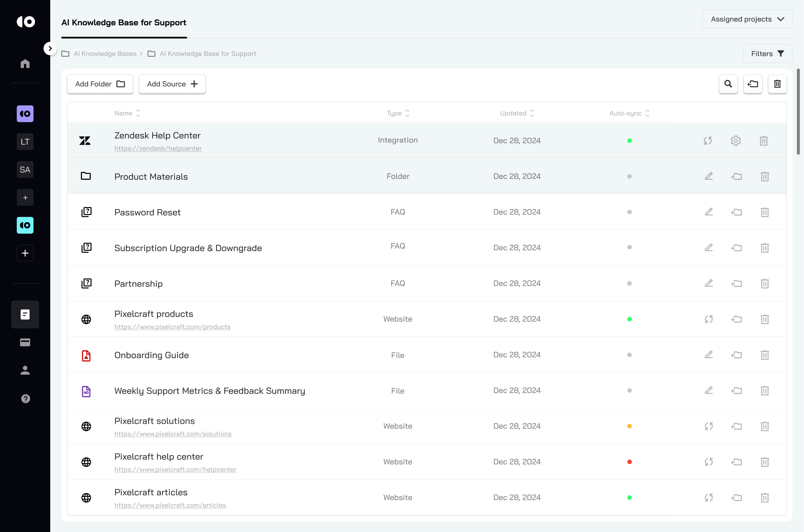Click the red auto-sync dot for Pixelcraft help center
Screen dimensions: 804x532
coord(629,462)
